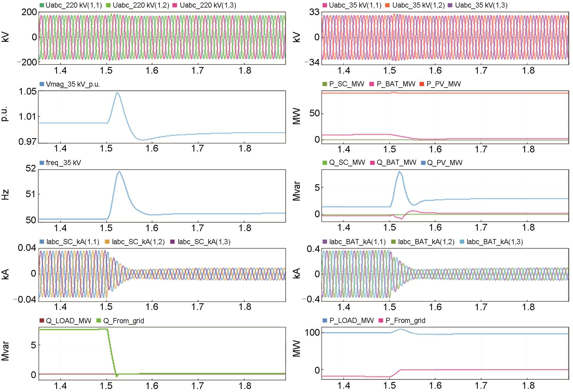
Task: Click the freq_35 kV legend entry
Action: pyautogui.click(x=63, y=163)
